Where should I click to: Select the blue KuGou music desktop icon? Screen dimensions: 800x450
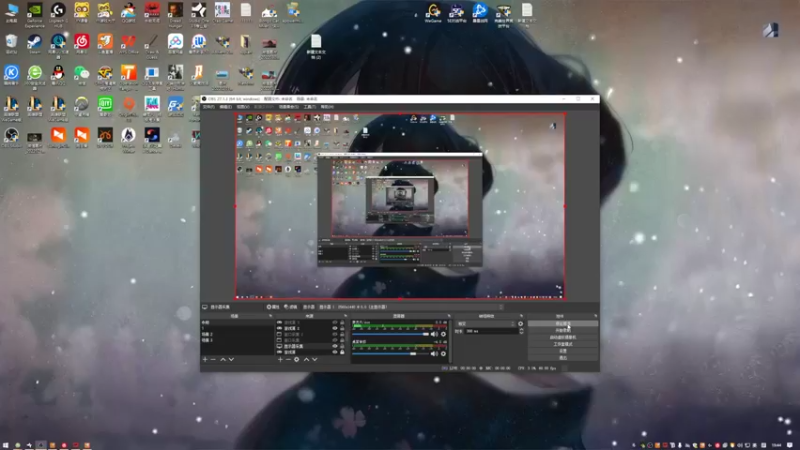pos(11,73)
